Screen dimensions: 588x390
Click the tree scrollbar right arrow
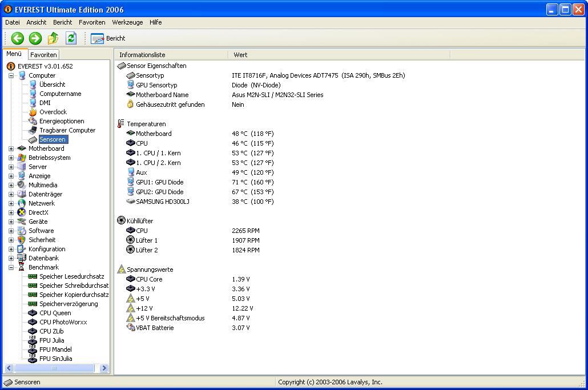[x=104, y=368]
